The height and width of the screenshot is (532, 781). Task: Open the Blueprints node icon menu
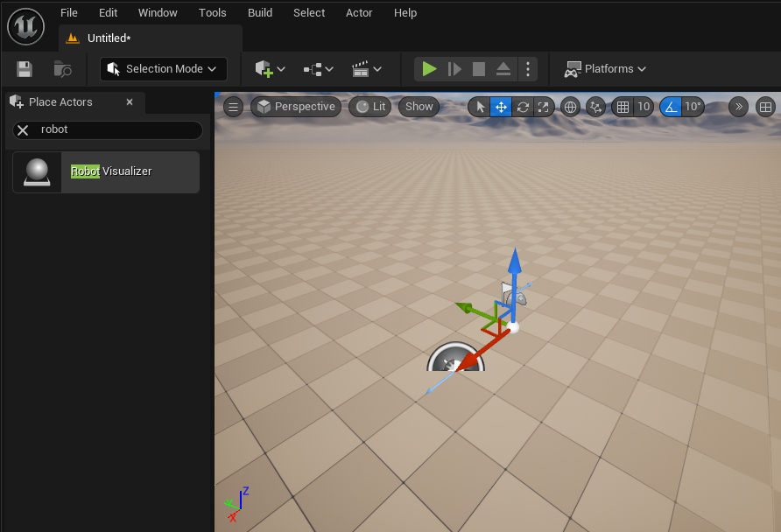pos(313,69)
